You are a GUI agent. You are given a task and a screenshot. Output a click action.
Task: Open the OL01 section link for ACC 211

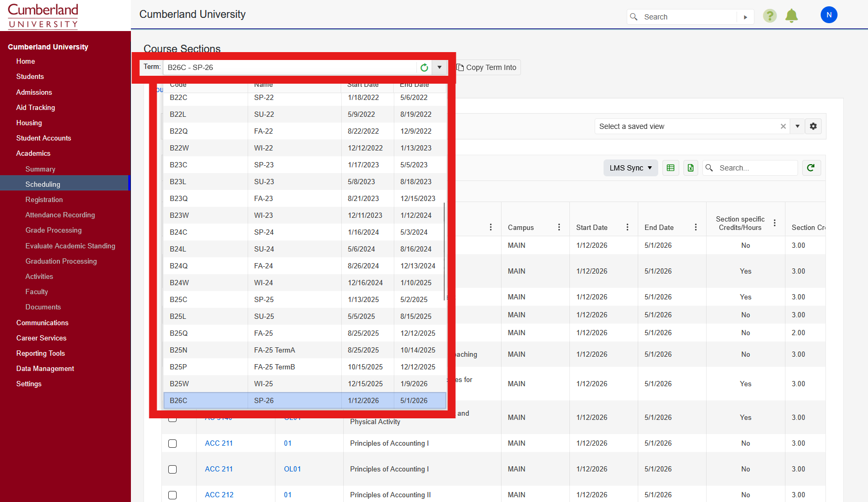(292, 469)
